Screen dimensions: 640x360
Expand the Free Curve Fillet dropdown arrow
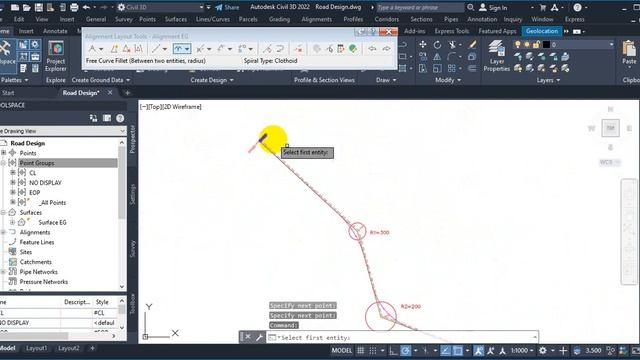pyautogui.click(x=187, y=49)
